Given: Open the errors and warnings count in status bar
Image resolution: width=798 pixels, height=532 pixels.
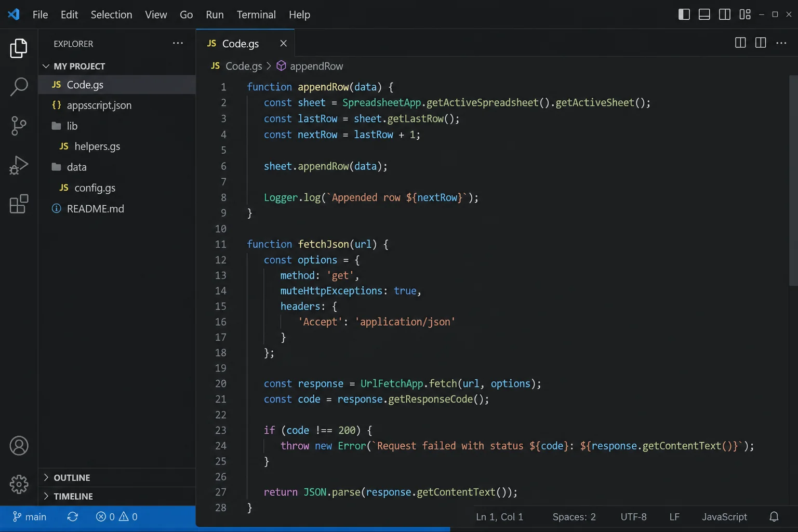Looking at the screenshot, I should point(117,517).
